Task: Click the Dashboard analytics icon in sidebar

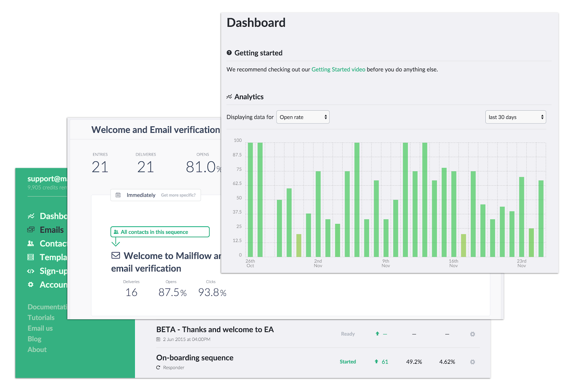Action: (x=31, y=216)
